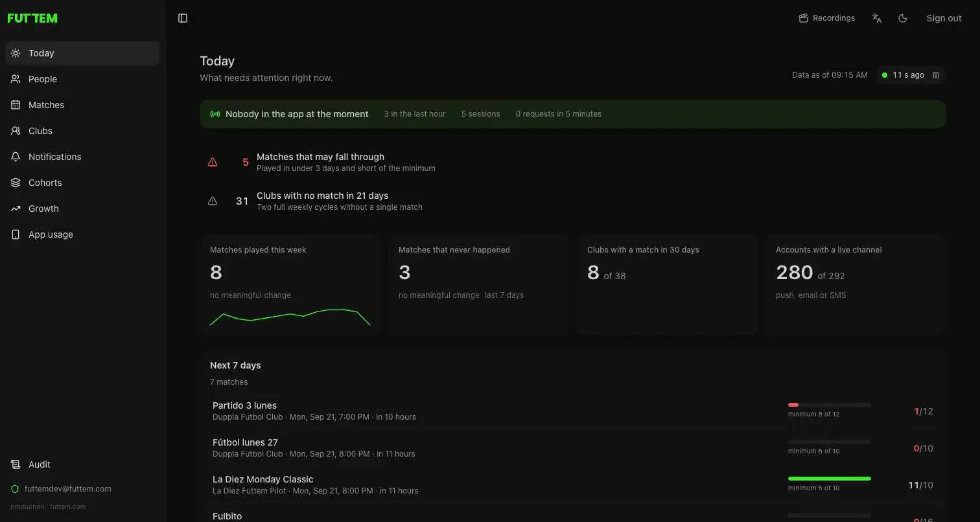Click the '3 in the last hour' stat

[x=415, y=114]
